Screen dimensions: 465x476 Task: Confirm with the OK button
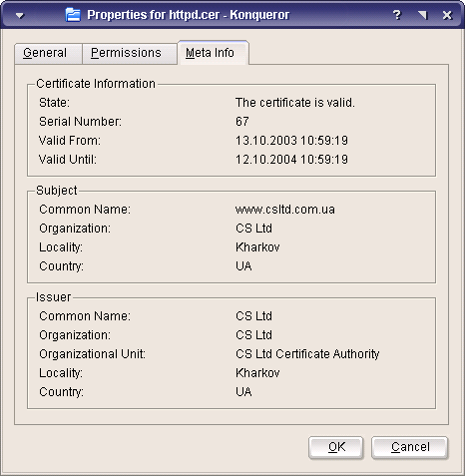336,447
